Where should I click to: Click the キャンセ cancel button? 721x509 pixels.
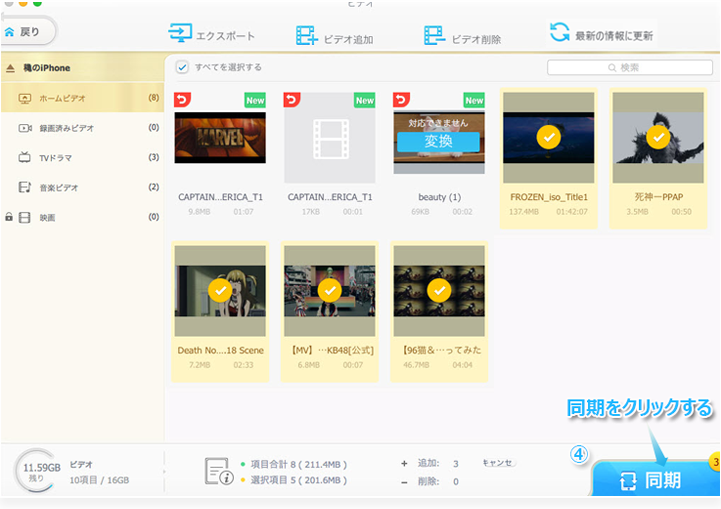click(497, 463)
